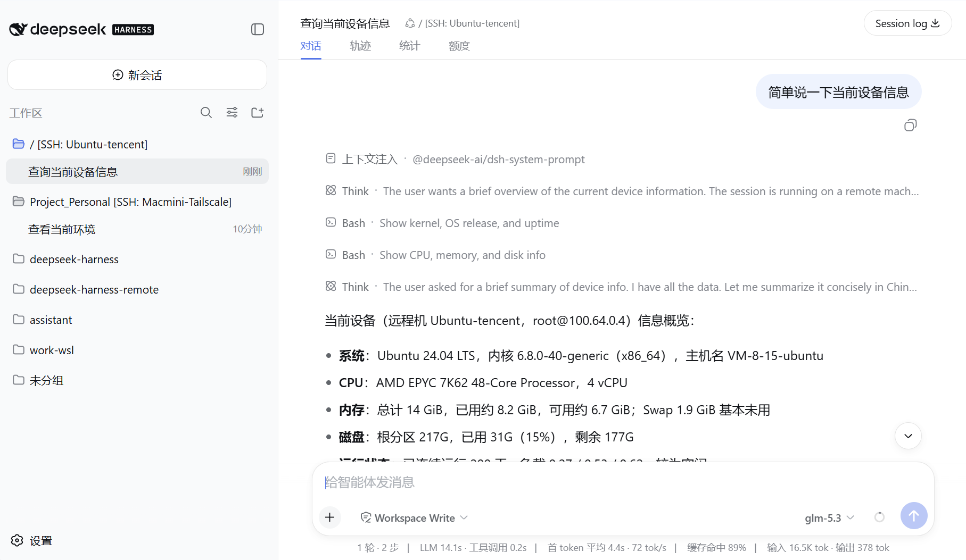This screenshot has width=966, height=560.
Task: Open the deepseek-harness-remote workspace
Action: (137, 289)
